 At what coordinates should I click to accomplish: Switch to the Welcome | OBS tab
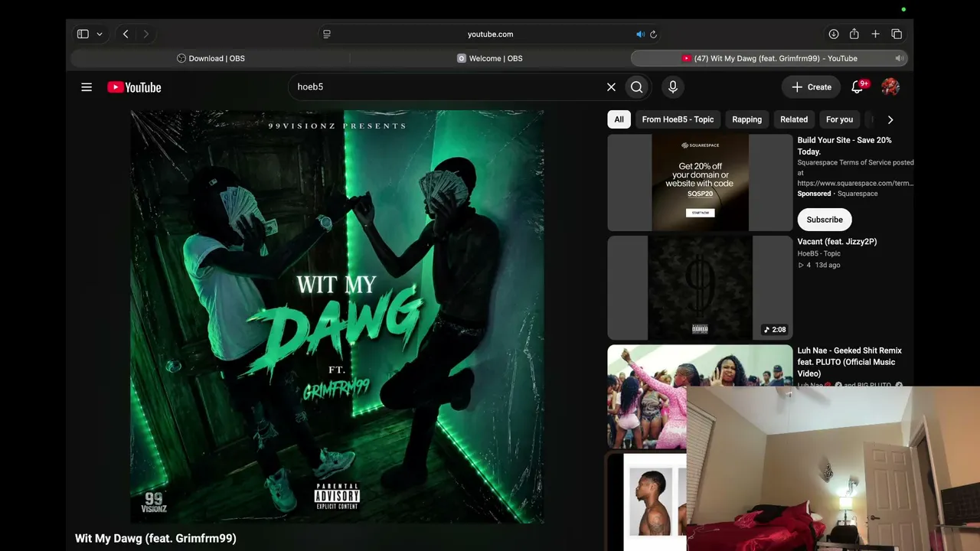click(490, 58)
